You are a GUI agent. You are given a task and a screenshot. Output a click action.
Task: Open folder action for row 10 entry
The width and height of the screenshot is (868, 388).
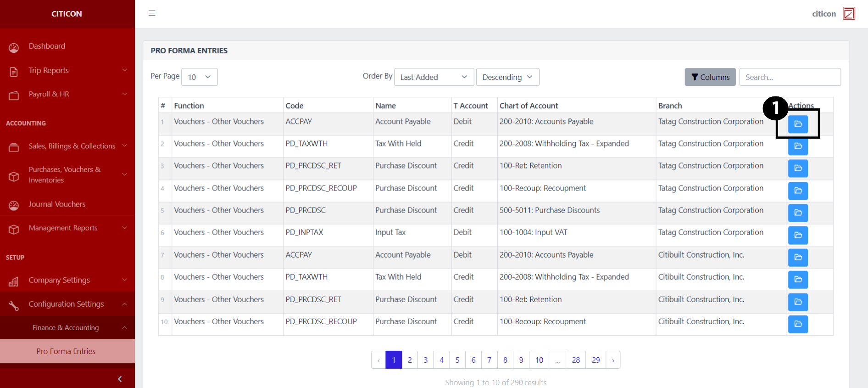coord(798,324)
